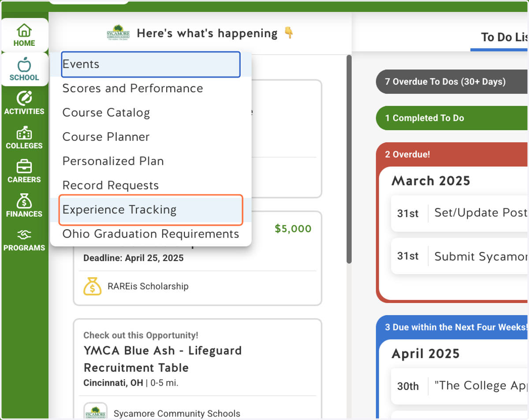This screenshot has width=529, height=420.
Task: Open Careers briefcase section
Action: [24, 171]
